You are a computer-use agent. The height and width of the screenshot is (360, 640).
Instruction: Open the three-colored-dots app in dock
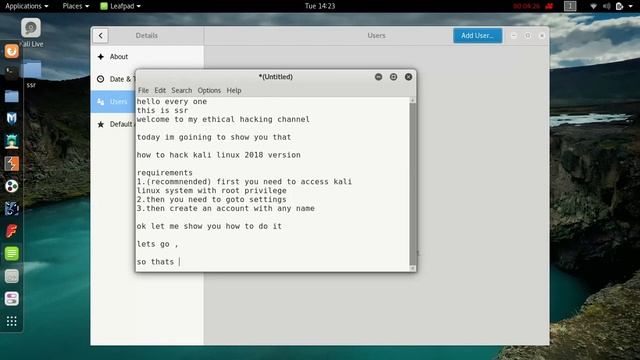[11, 186]
